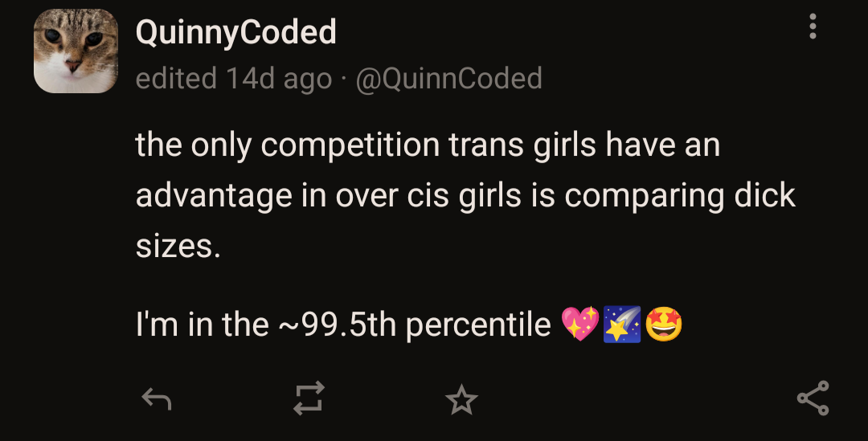Open the QuinnyCoded display name profile
The width and height of the screenshot is (868, 441).
click(235, 32)
